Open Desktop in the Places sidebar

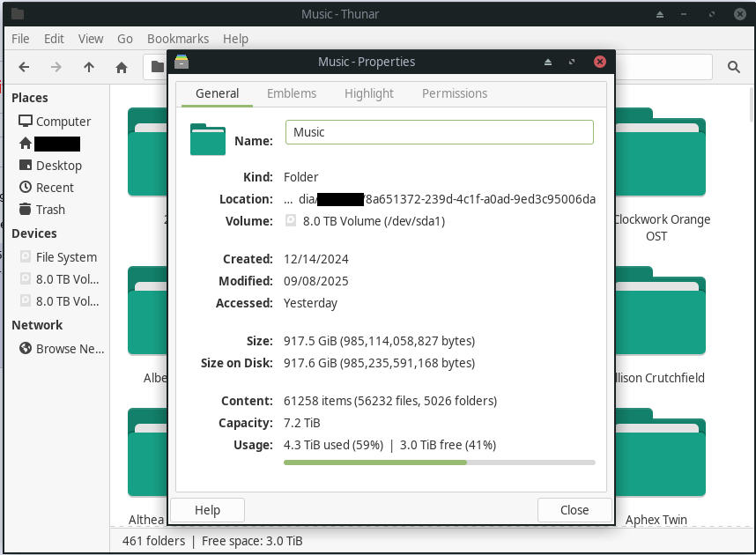(50, 166)
